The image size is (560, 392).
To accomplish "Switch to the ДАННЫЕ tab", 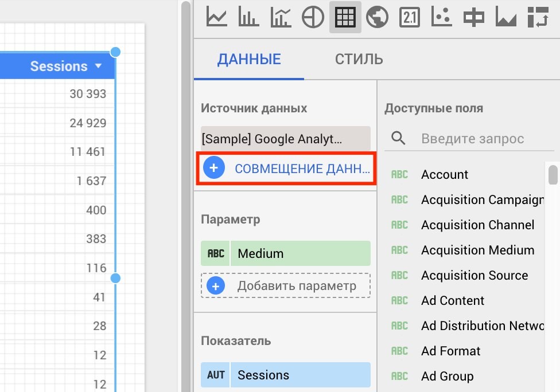I will coord(249,58).
